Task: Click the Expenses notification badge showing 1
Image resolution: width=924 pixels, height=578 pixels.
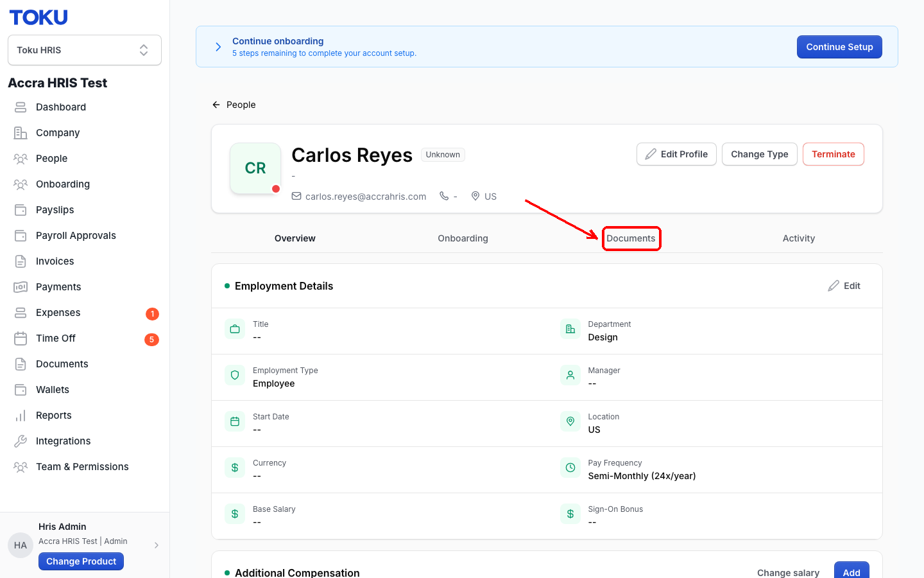Action: [x=152, y=313]
